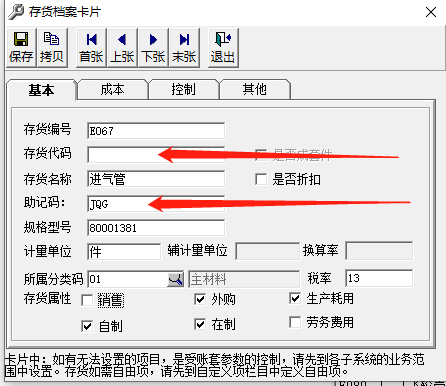Go to next record with 下张
Viewport: 446px width, 386px height.
[x=153, y=48]
